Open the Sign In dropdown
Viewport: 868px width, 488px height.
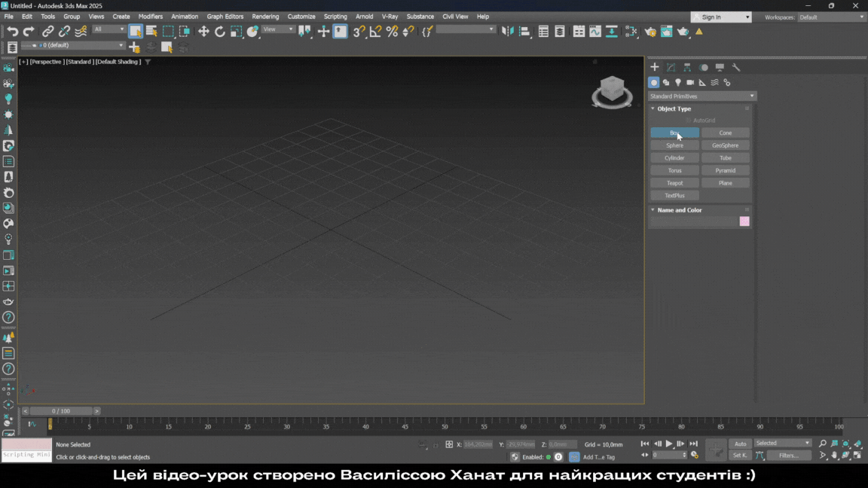pos(721,17)
